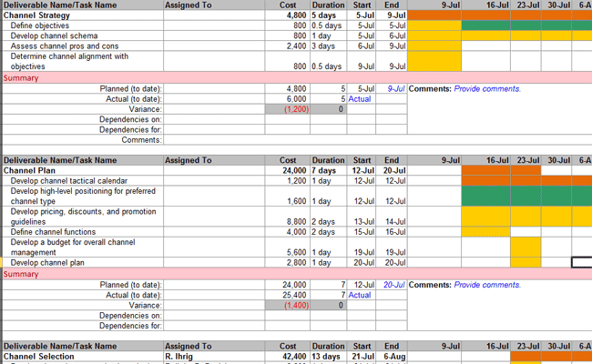Click 20-Jul planned end date link
This screenshot has width=592, height=364.
(x=393, y=285)
